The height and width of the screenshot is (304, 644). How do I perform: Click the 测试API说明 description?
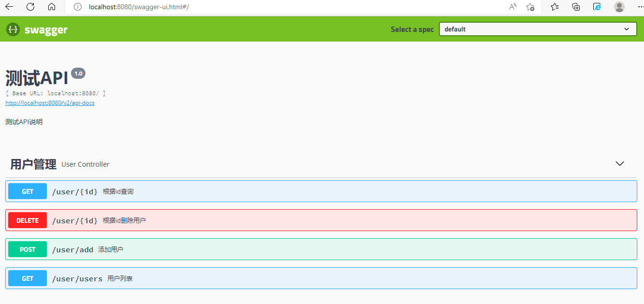click(x=24, y=122)
